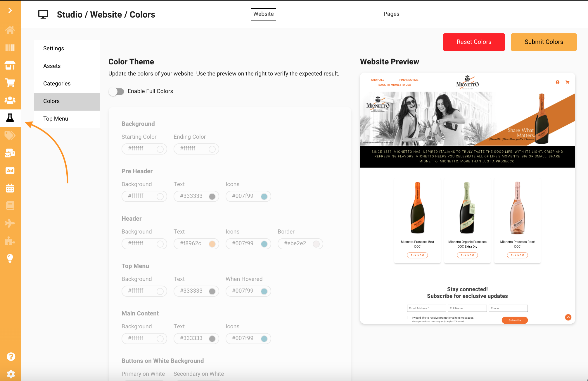Click the Mionetto logo in preview header

tap(467, 82)
